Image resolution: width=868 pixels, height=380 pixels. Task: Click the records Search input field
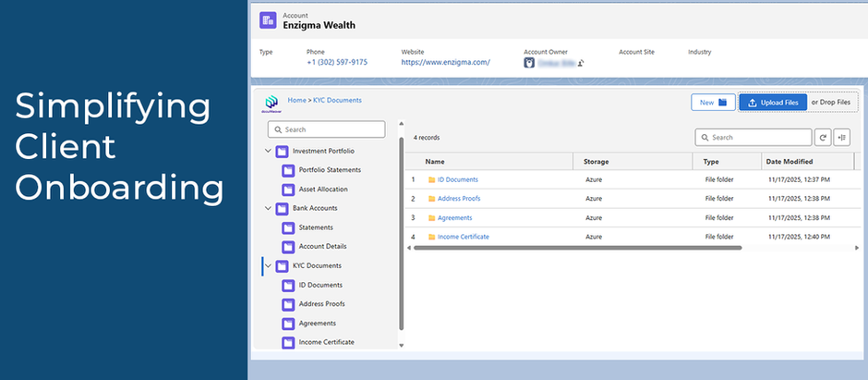point(753,138)
